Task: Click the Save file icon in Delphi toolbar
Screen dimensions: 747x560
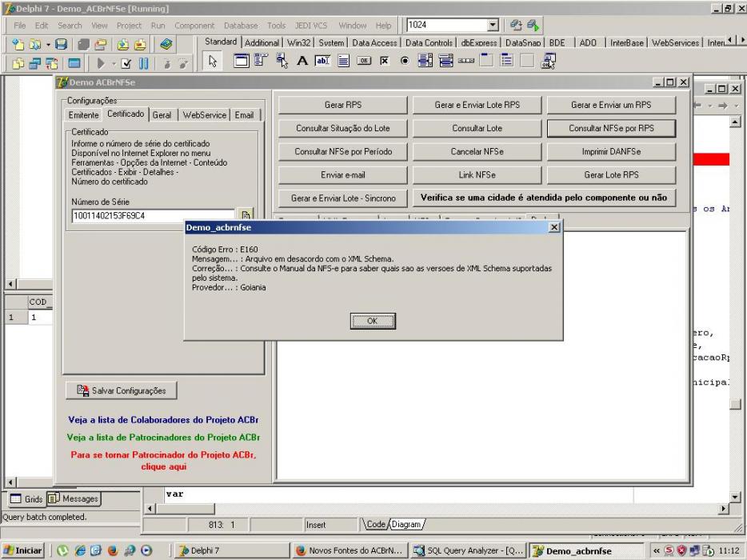Action: click(x=61, y=44)
